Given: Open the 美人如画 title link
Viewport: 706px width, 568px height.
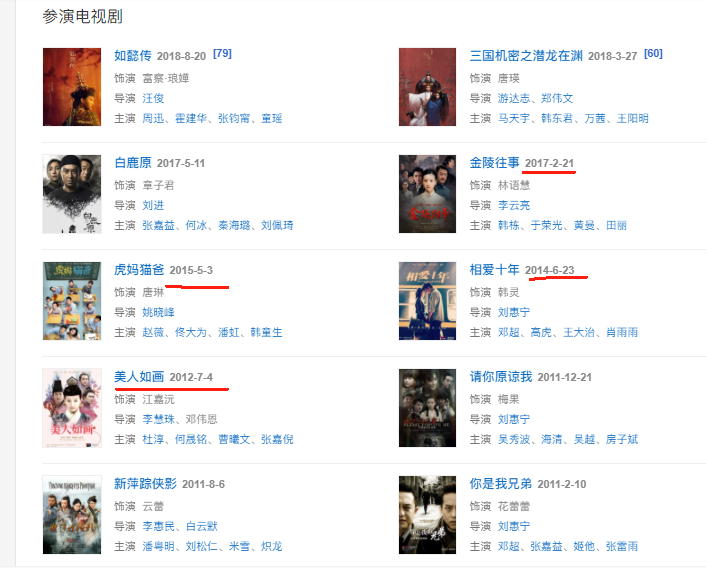Looking at the screenshot, I should 139,377.
